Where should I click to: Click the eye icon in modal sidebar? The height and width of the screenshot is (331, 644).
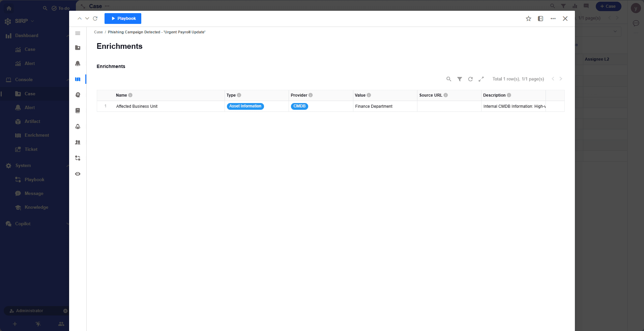click(78, 174)
